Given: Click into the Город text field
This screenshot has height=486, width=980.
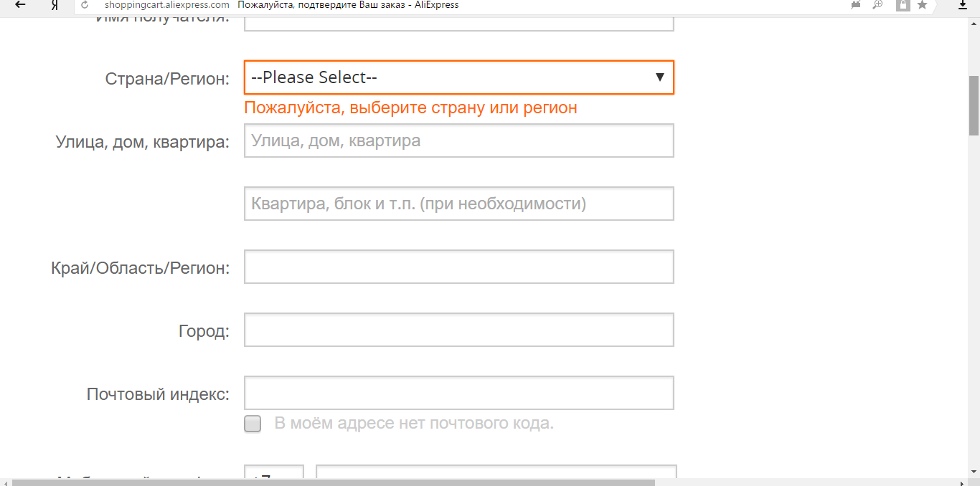Looking at the screenshot, I should point(458,330).
